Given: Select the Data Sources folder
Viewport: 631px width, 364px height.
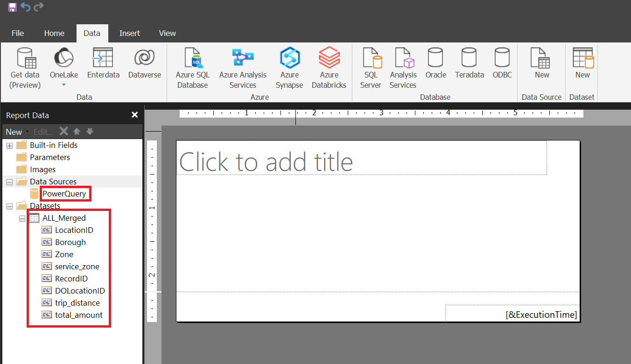Looking at the screenshot, I should click(53, 182).
